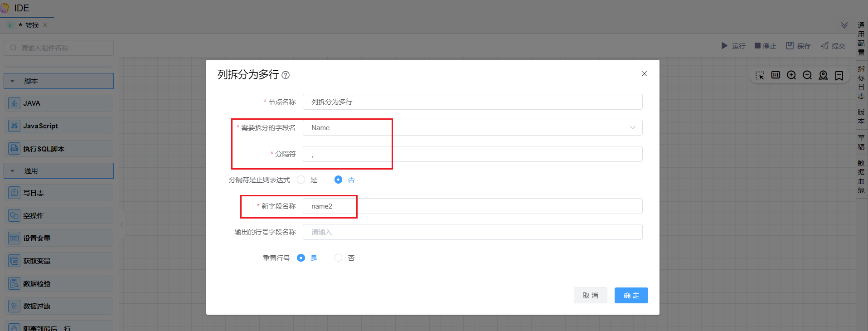
Task: Click the 获取变量 component label
Action: click(x=37, y=261)
